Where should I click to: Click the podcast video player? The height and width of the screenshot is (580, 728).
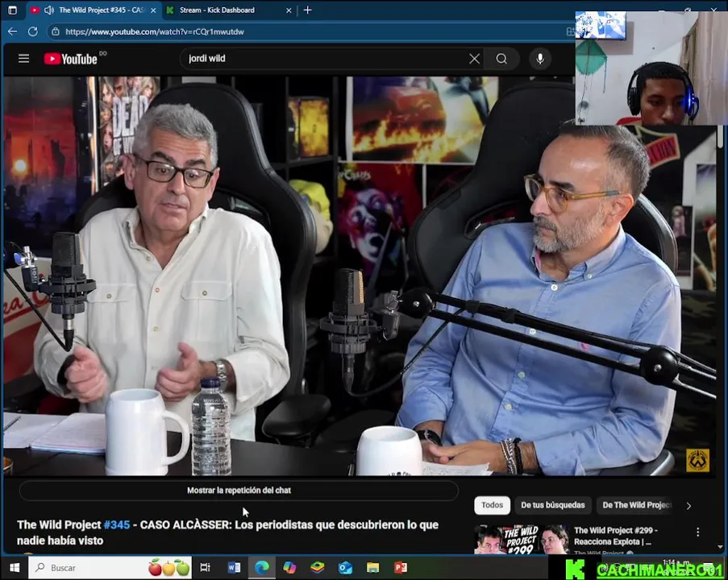click(x=360, y=276)
